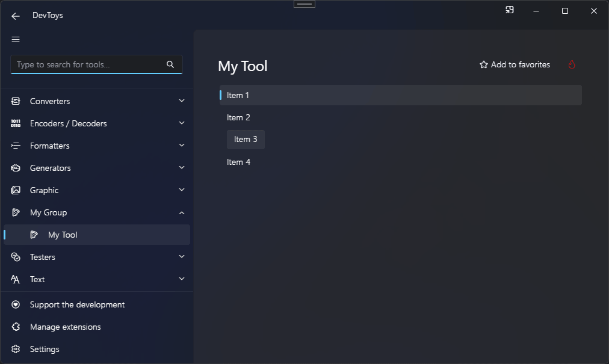Click the Testers category icon

coord(16,257)
